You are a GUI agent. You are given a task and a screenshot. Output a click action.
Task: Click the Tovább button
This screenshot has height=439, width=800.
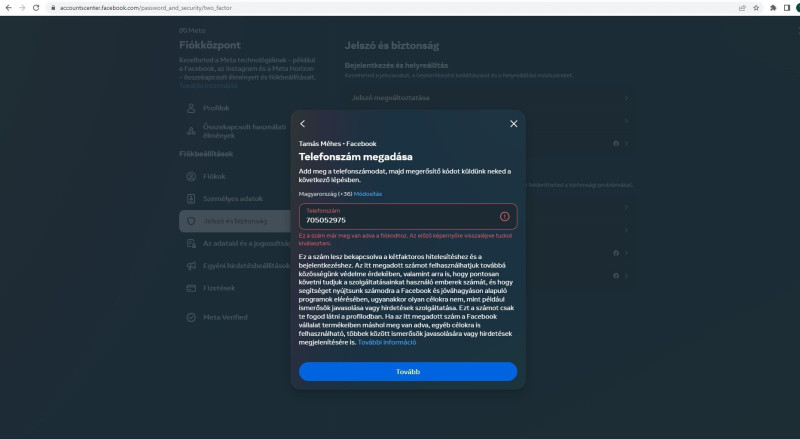[408, 372]
